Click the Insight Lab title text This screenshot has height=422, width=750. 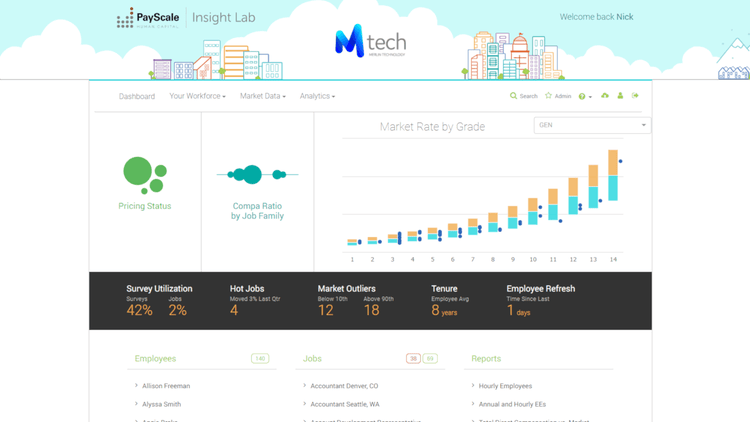click(224, 18)
